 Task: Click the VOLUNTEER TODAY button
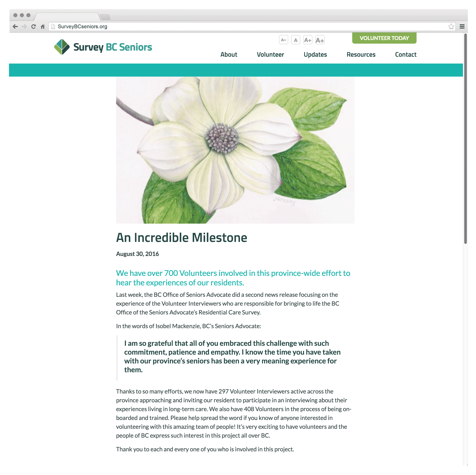coord(384,38)
